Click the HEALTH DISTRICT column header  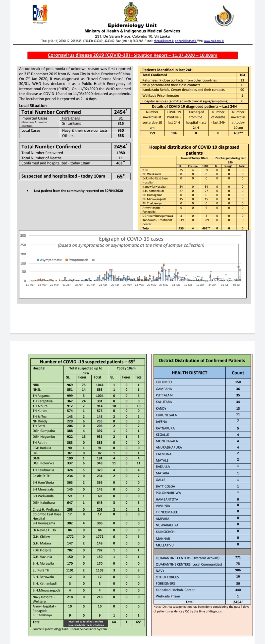point(189,373)
